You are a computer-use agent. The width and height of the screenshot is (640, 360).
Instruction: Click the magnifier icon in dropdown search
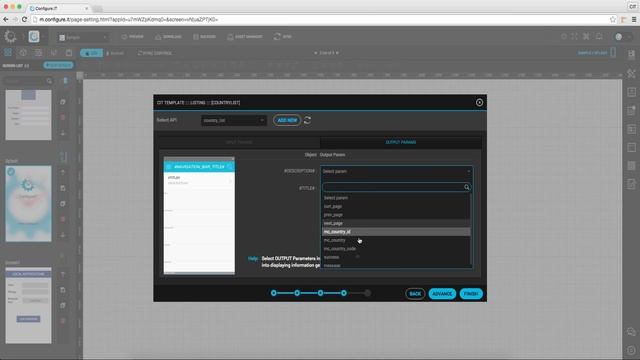[x=467, y=187]
